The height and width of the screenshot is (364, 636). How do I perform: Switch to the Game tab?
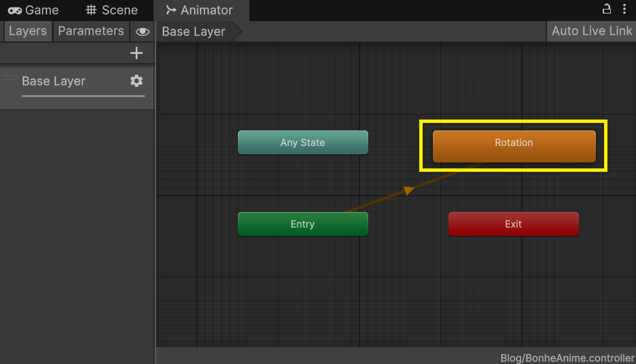coord(34,10)
